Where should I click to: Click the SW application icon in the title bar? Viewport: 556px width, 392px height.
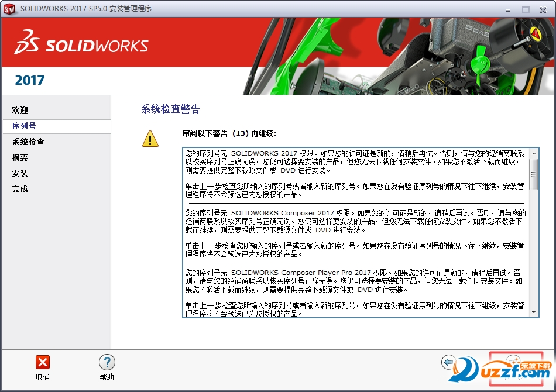click(x=9, y=9)
